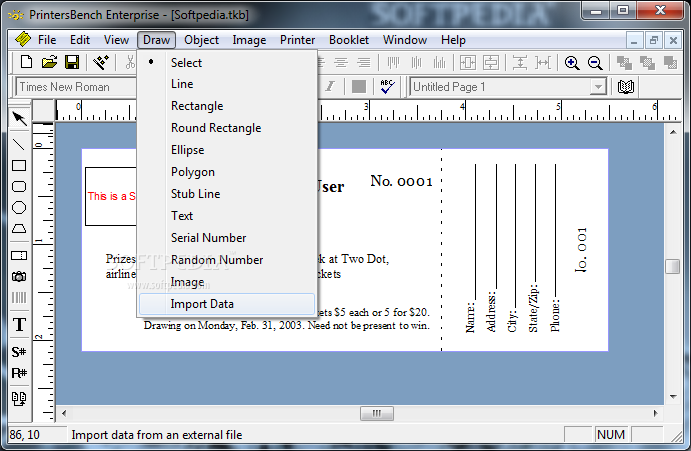Image resolution: width=691 pixels, height=451 pixels.
Task: Click the Zoom Out magnifier icon
Action: [x=595, y=63]
